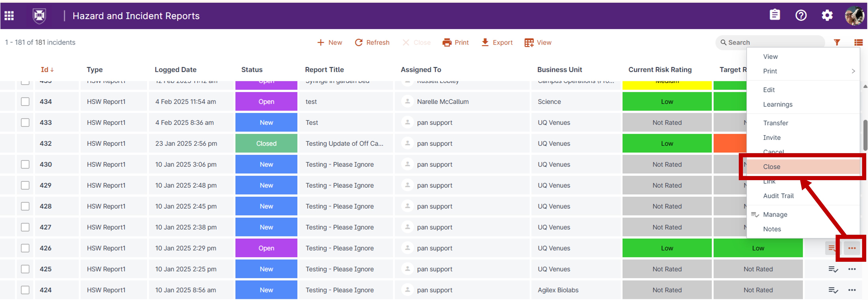868x300 pixels.
Task: Choose Edit in the context menu
Action: (x=803, y=90)
